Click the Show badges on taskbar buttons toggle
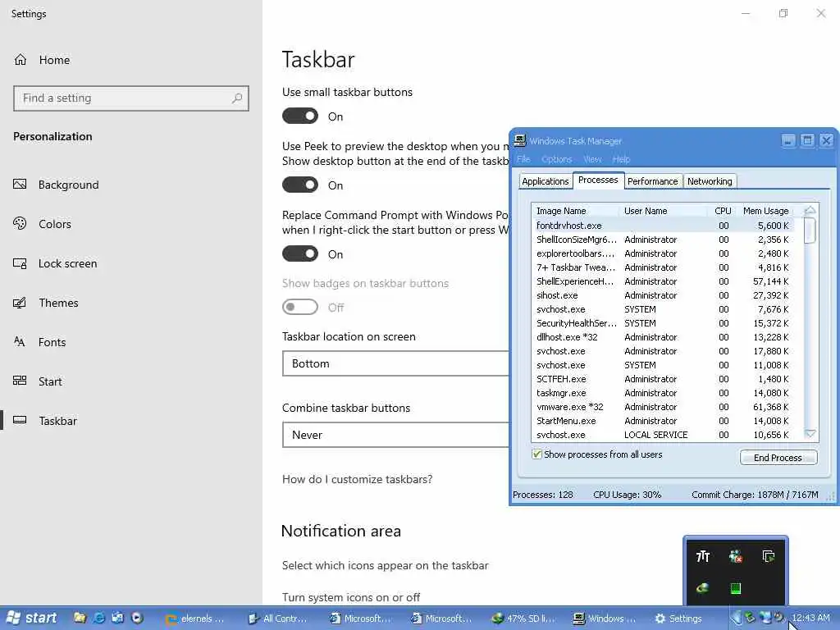The height and width of the screenshot is (630, 840). coord(300,307)
